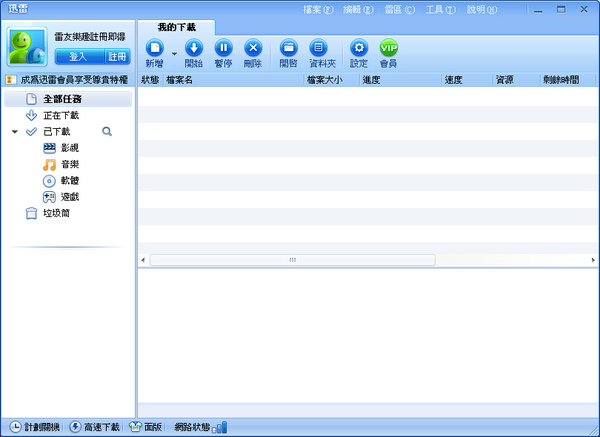This screenshot has height=437, width=600.
Task: Click the 開始 start download icon
Action: point(194,48)
